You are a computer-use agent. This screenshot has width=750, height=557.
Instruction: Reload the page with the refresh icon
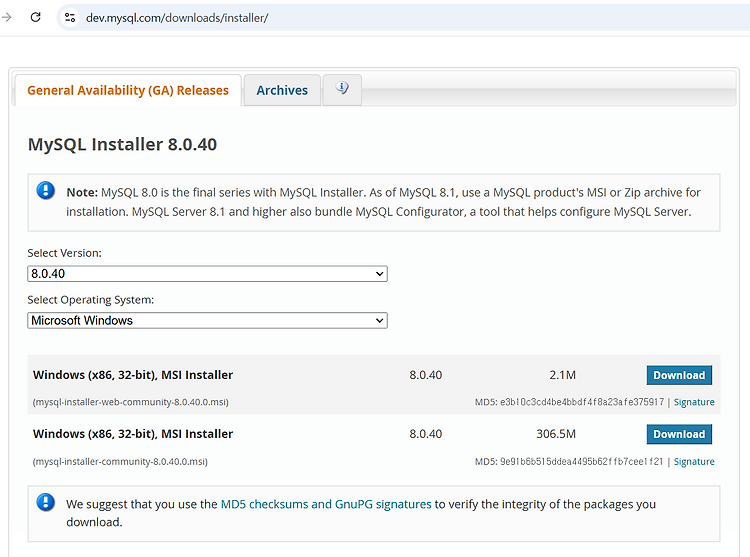pyautogui.click(x=35, y=18)
